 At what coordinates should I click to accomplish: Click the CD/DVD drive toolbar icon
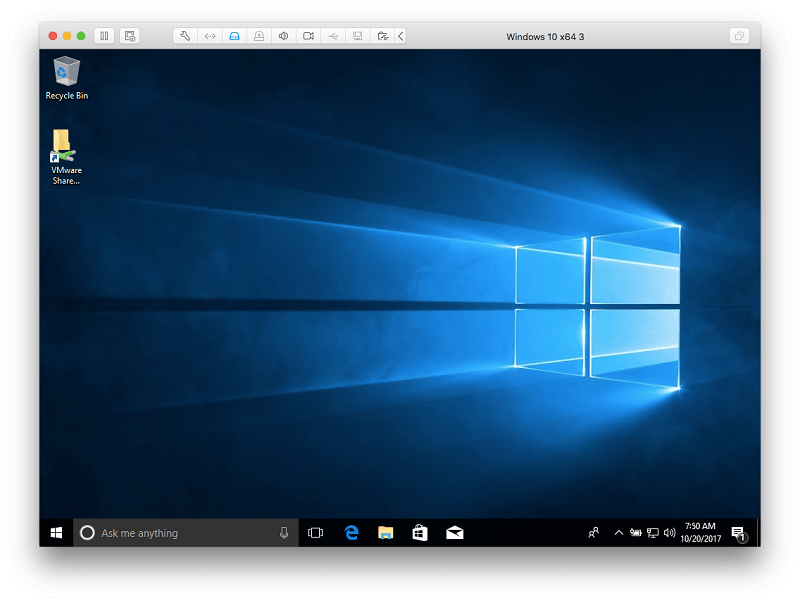point(259,36)
